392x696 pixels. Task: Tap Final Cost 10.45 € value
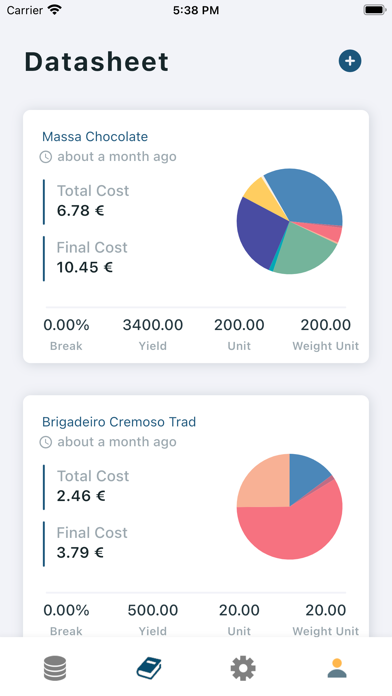coord(85,267)
